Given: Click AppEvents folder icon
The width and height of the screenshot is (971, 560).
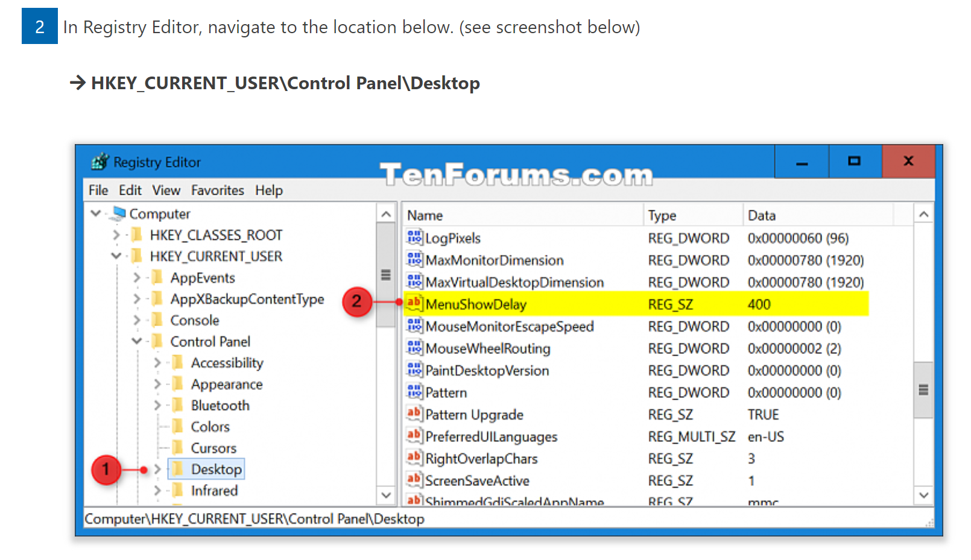Looking at the screenshot, I should pos(157,277).
